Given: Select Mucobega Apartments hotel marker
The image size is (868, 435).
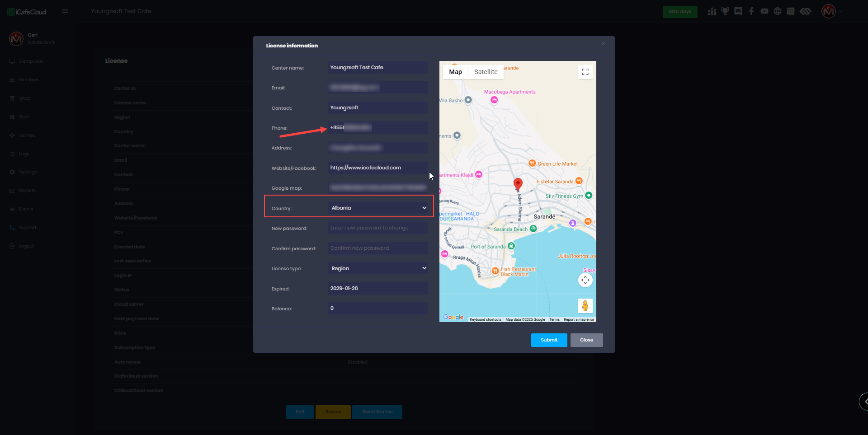Looking at the screenshot, I should [x=494, y=100].
